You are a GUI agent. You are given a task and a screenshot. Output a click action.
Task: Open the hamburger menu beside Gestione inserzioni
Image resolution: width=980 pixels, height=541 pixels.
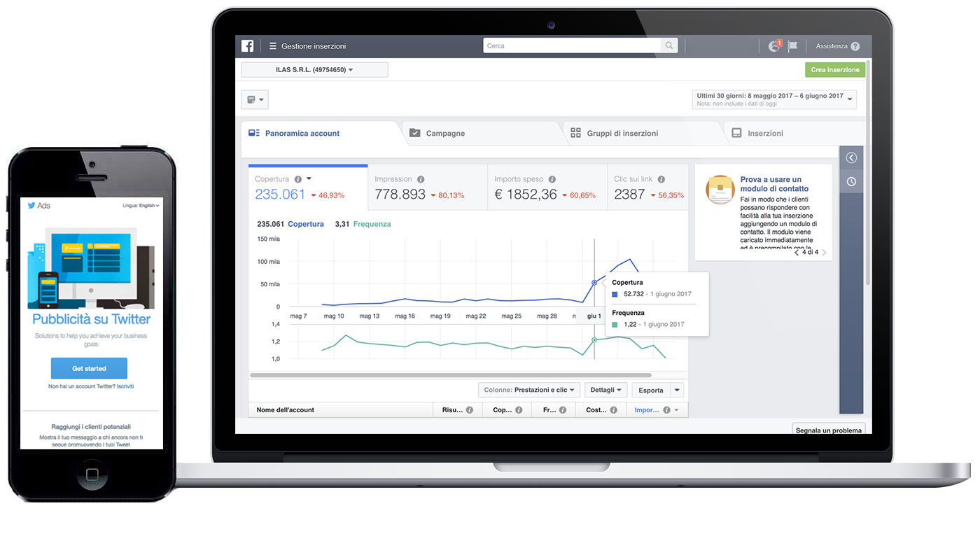tap(273, 46)
